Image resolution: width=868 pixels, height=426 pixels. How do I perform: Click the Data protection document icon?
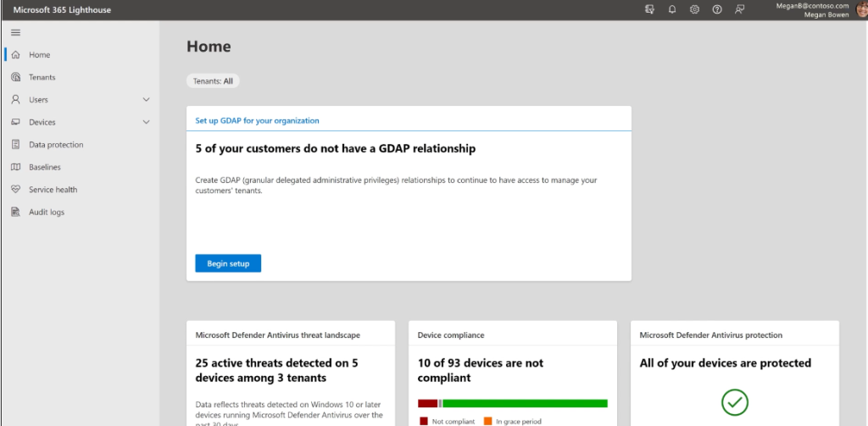15,144
